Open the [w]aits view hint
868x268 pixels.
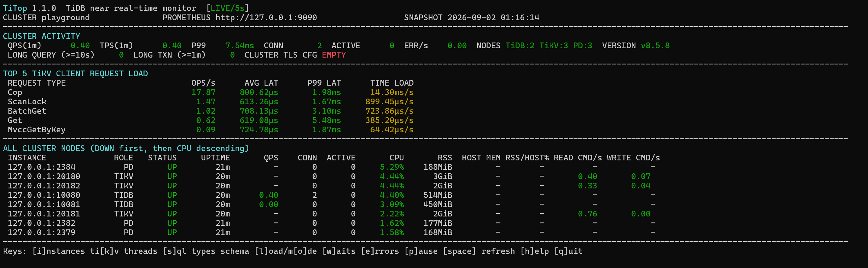coord(339,251)
